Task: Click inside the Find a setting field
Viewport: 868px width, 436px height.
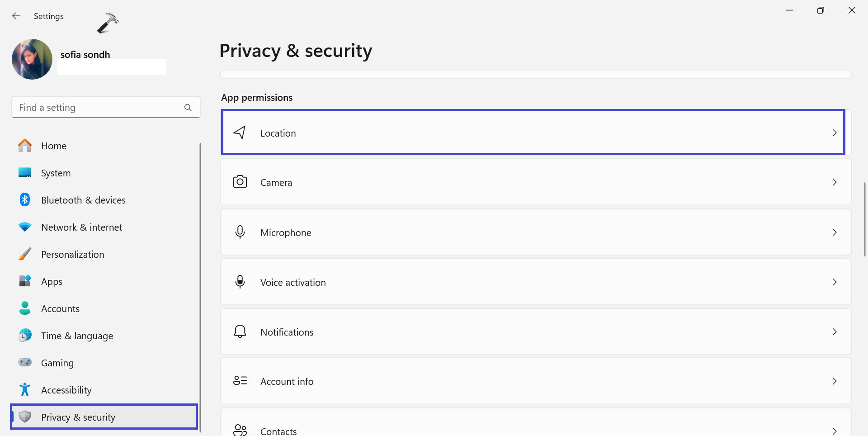Action: coord(90,107)
